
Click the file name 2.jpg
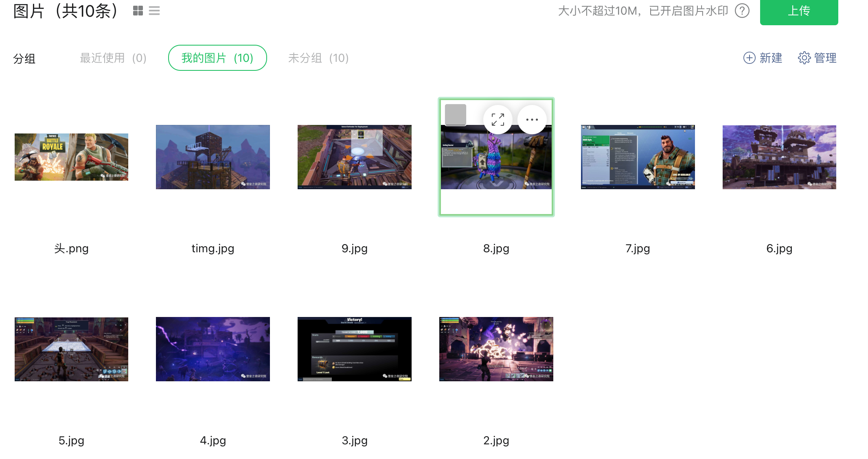click(x=496, y=440)
